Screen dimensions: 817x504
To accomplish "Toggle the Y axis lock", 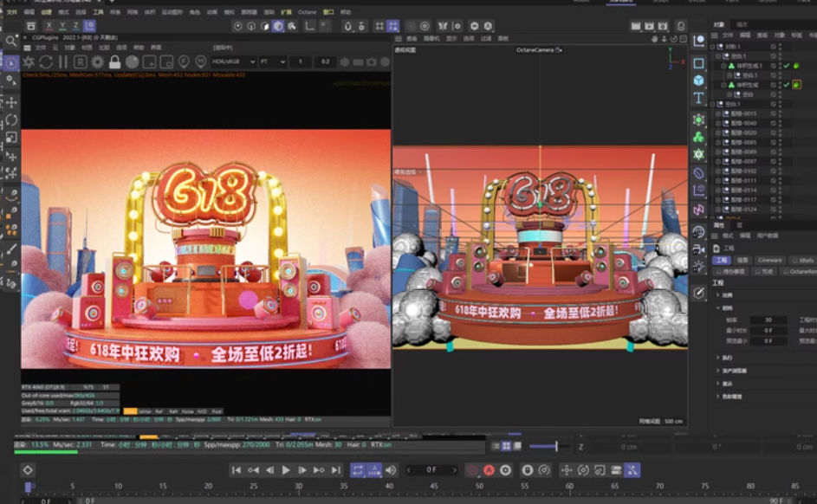I will click(64, 27).
